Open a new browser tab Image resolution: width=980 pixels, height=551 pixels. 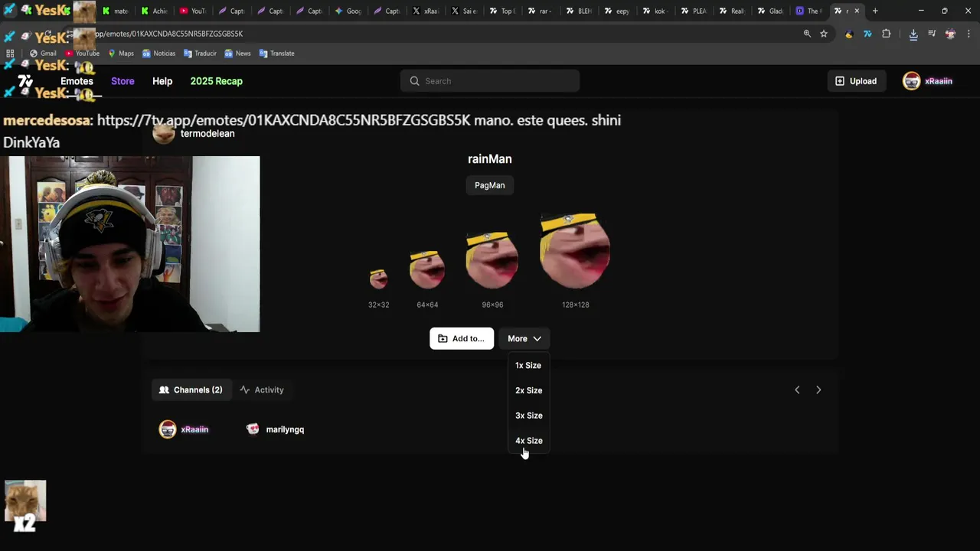[x=875, y=11]
